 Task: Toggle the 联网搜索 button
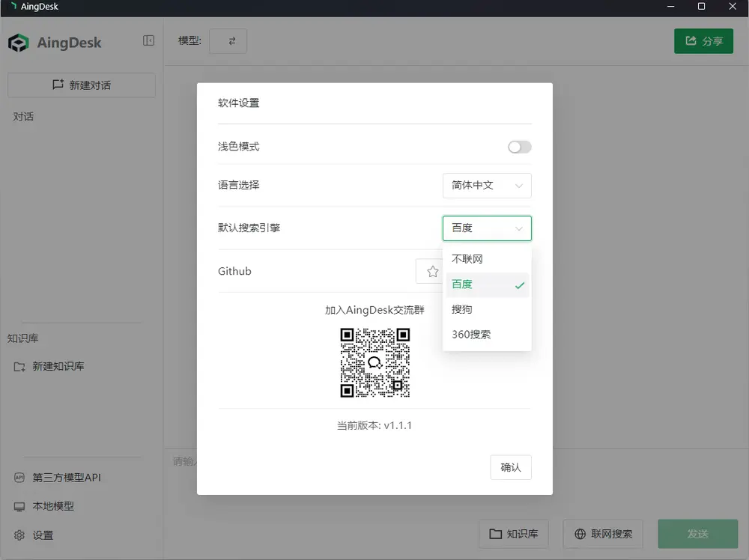(x=604, y=534)
